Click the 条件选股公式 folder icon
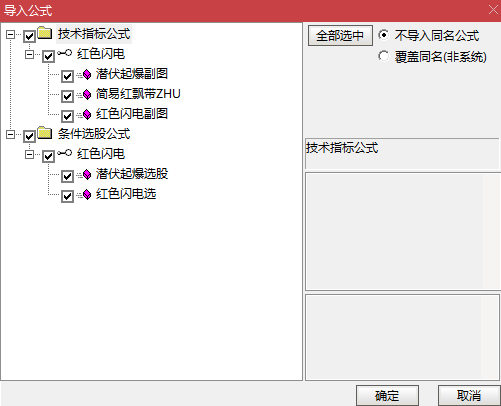 [x=45, y=133]
